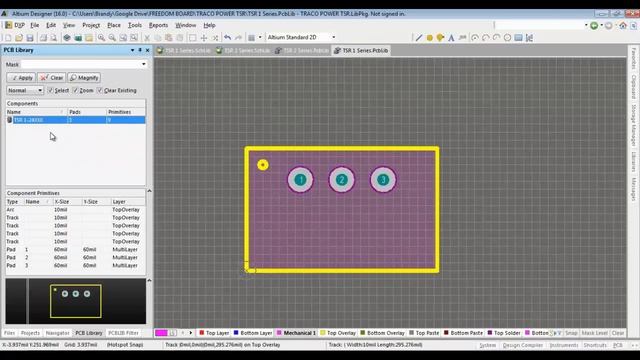Pin the PCB Library panel
640x360 pixels.
click(140, 50)
